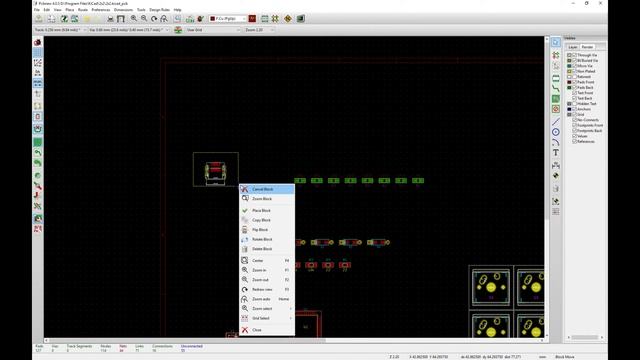Toggle the grid display in left toolbar
Image resolution: width=640 pixels, height=360 pixels.
click(38, 53)
